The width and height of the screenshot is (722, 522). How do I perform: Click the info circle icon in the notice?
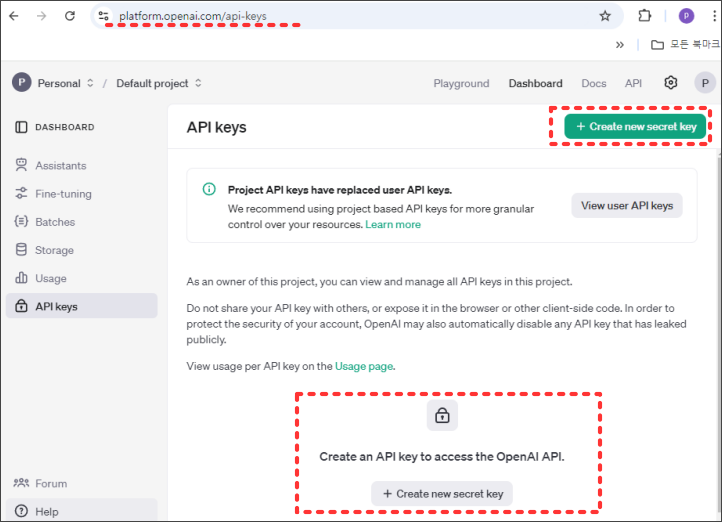pos(209,189)
